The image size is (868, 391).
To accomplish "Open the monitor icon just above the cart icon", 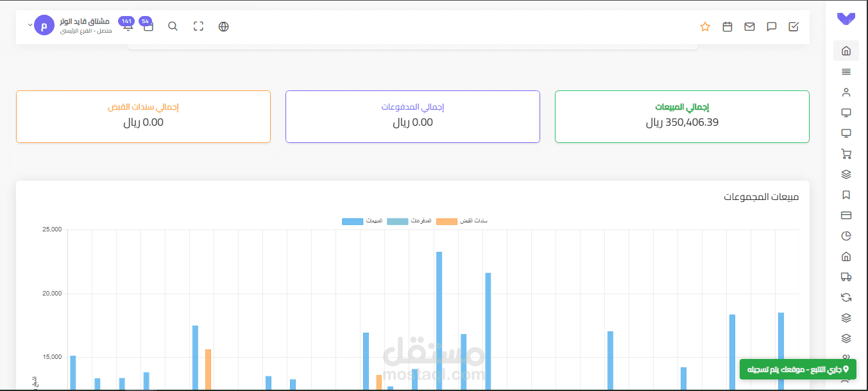I will coord(846,133).
